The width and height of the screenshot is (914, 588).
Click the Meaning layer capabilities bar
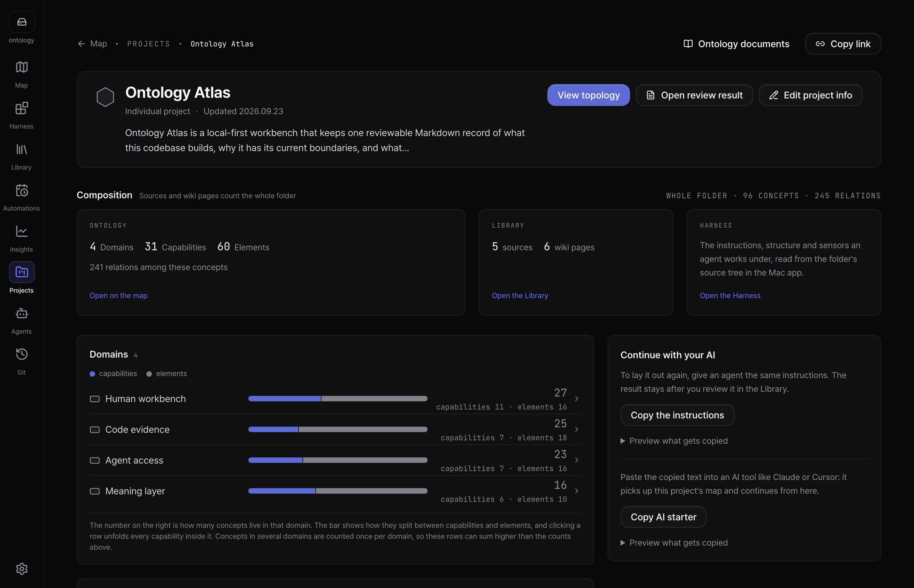(282, 491)
